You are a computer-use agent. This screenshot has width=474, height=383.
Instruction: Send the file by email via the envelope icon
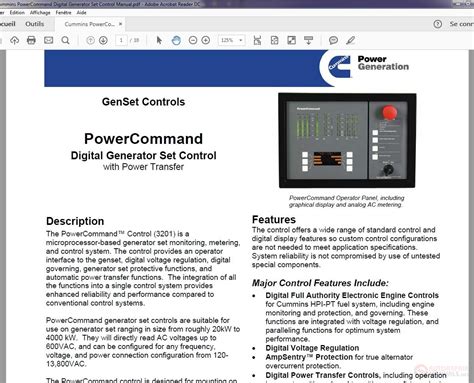(49, 40)
